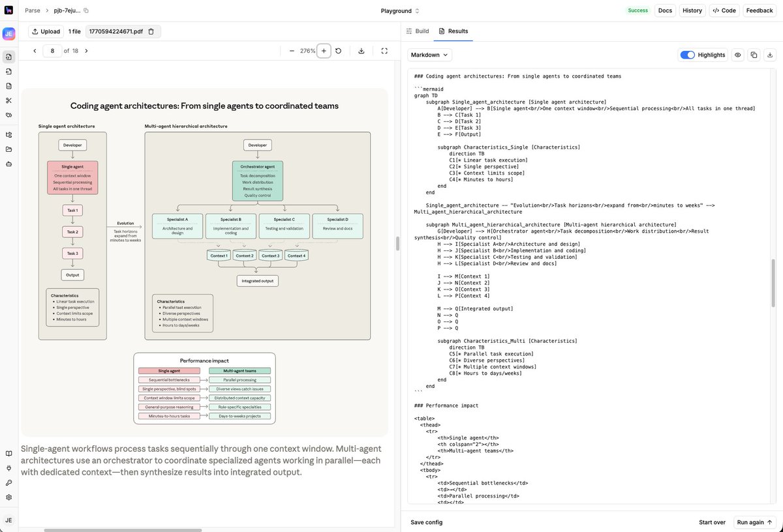The image size is (783, 532).
Task: Copy the pjb-7eju job ID
Action: coord(86,10)
